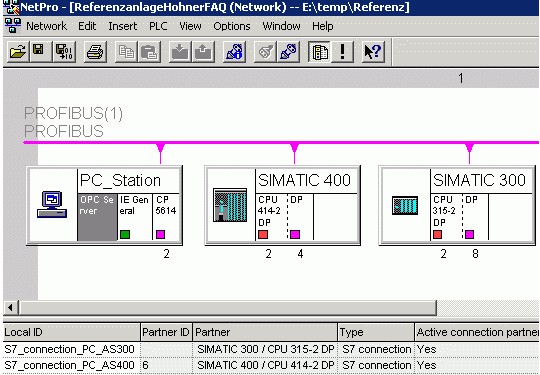
Task: Click the Local ID column header
Action: pyautogui.click(x=71, y=332)
